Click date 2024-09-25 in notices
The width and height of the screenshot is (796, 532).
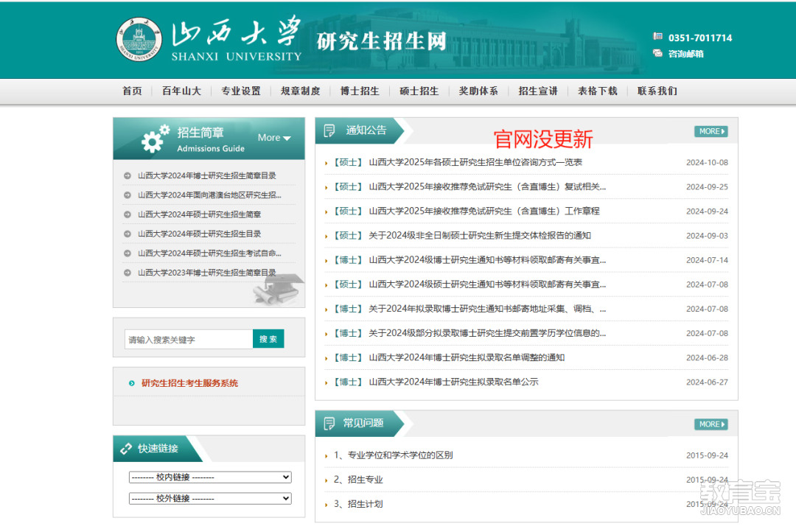point(707,187)
